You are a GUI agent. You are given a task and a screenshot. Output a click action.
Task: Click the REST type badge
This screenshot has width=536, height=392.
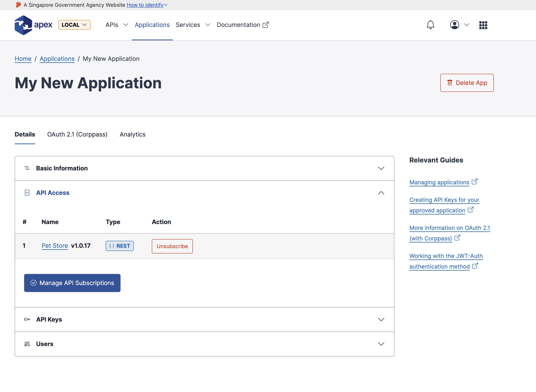[119, 246]
